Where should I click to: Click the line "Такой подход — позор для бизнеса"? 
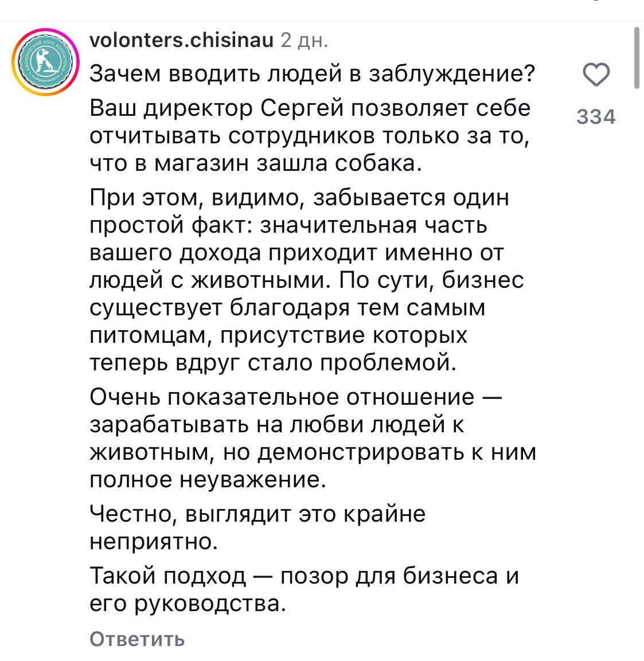[x=304, y=576]
